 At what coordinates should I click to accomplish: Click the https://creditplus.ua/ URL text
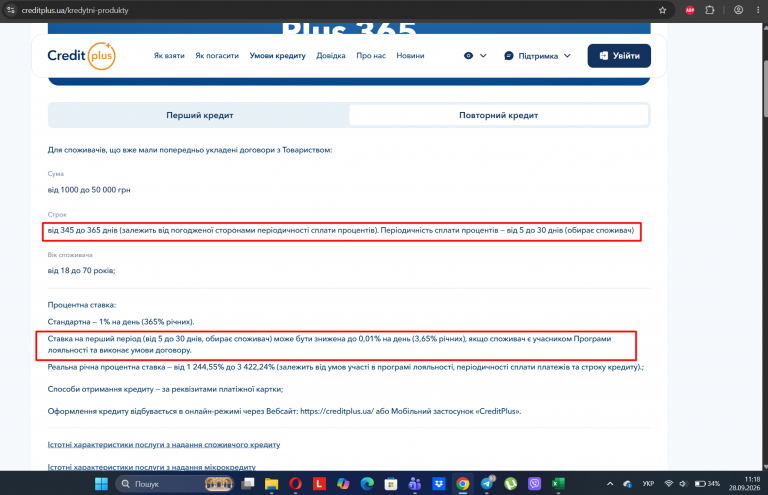(337, 411)
